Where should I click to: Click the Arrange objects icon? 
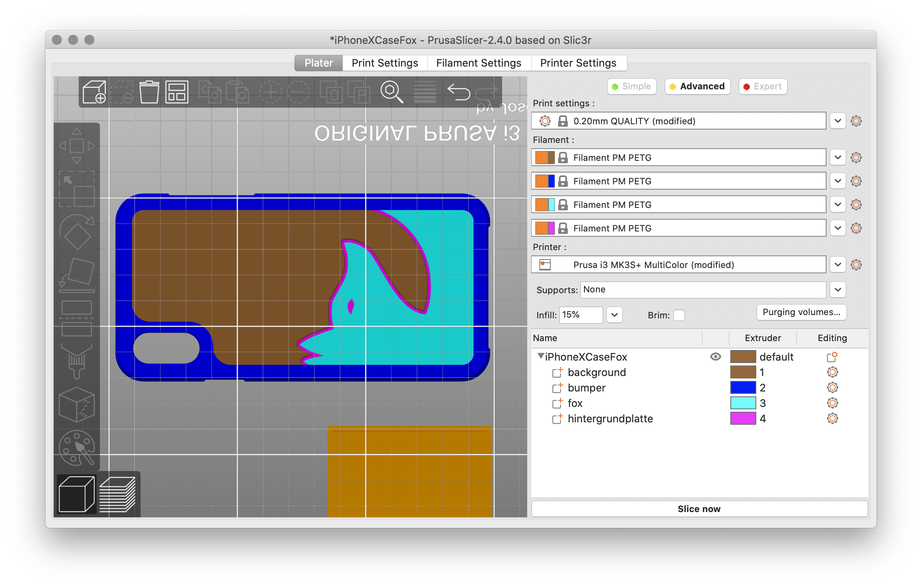pyautogui.click(x=177, y=92)
